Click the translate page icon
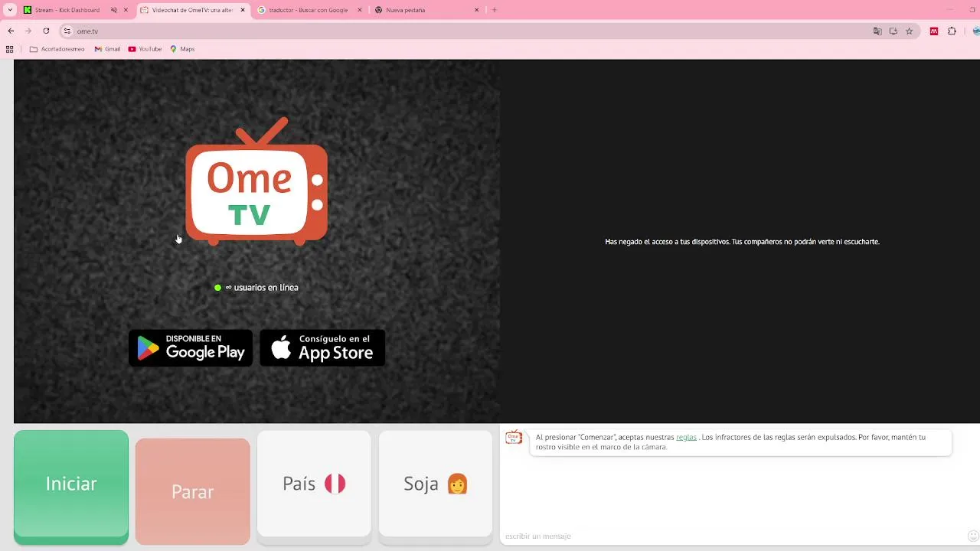The height and width of the screenshot is (551, 980). [877, 31]
